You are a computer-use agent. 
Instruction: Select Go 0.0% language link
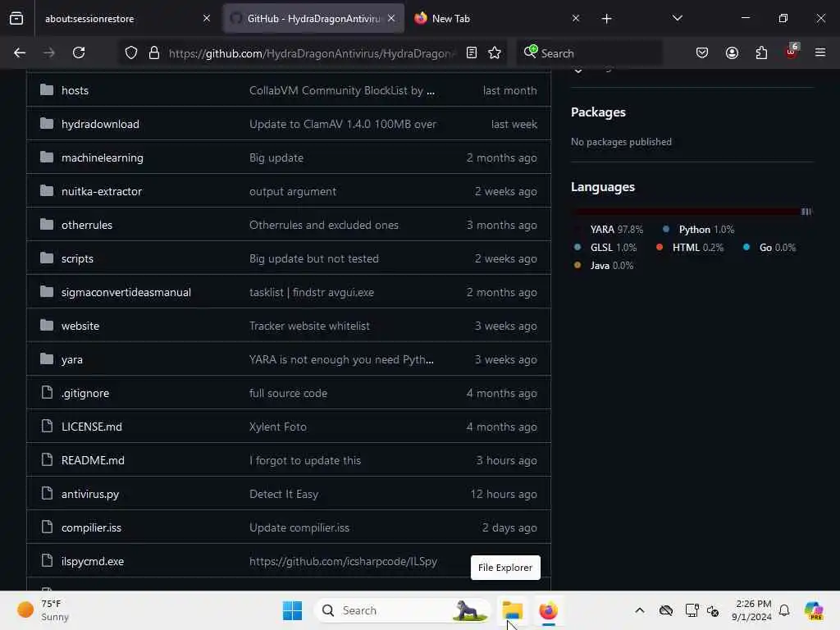[x=769, y=248]
